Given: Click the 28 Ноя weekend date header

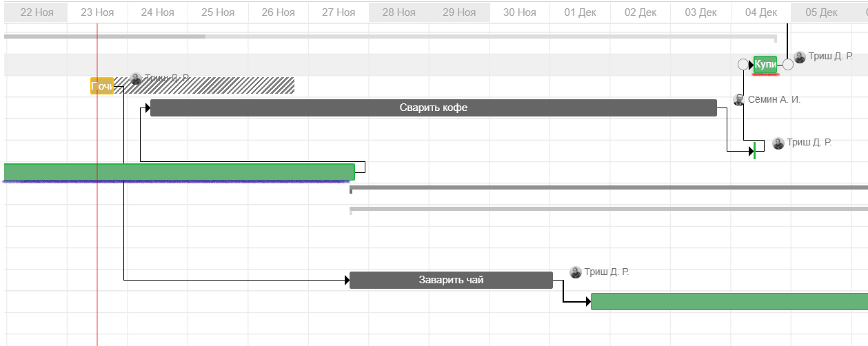Looking at the screenshot, I should tap(398, 12).
